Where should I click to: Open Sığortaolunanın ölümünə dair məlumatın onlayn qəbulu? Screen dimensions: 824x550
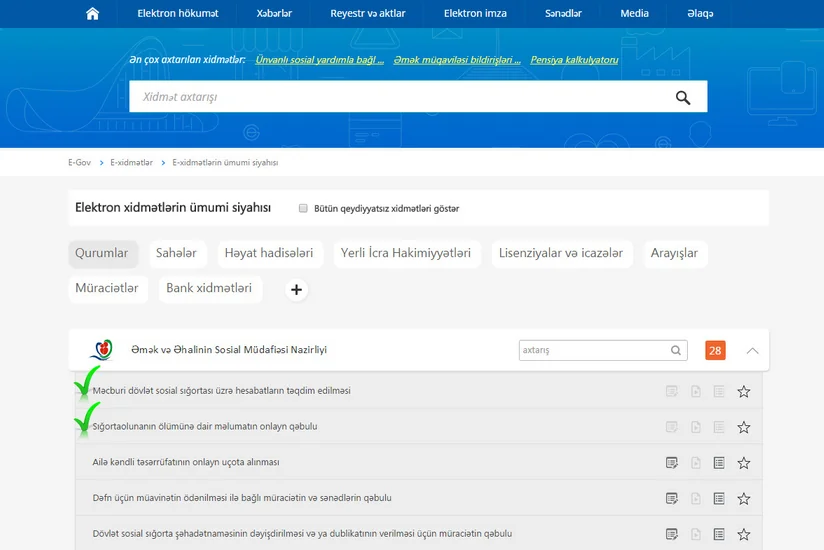[205, 427]
